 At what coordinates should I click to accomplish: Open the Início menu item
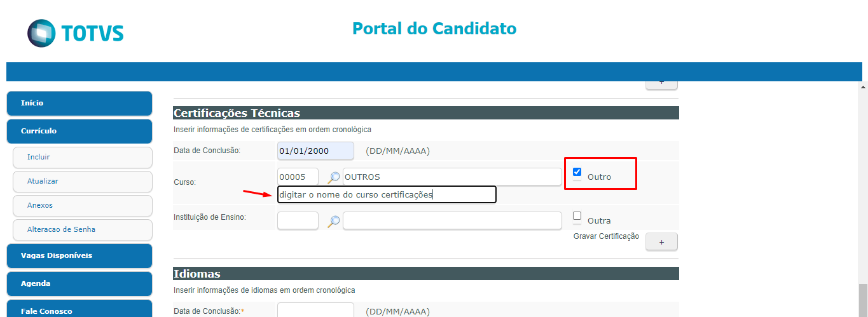coord(79,103)
